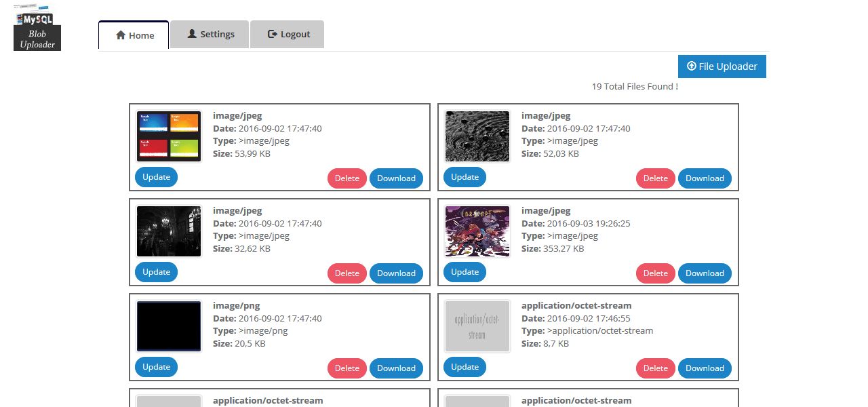Open the Settings tab
This screenshot has width=868, height=407.
click(x=210, y=34)
